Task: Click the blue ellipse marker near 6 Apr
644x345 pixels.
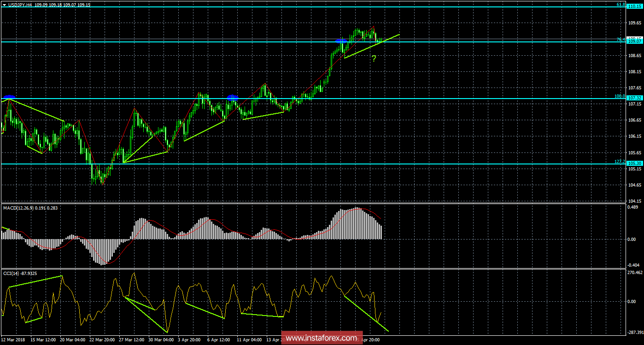Action: 233,97
